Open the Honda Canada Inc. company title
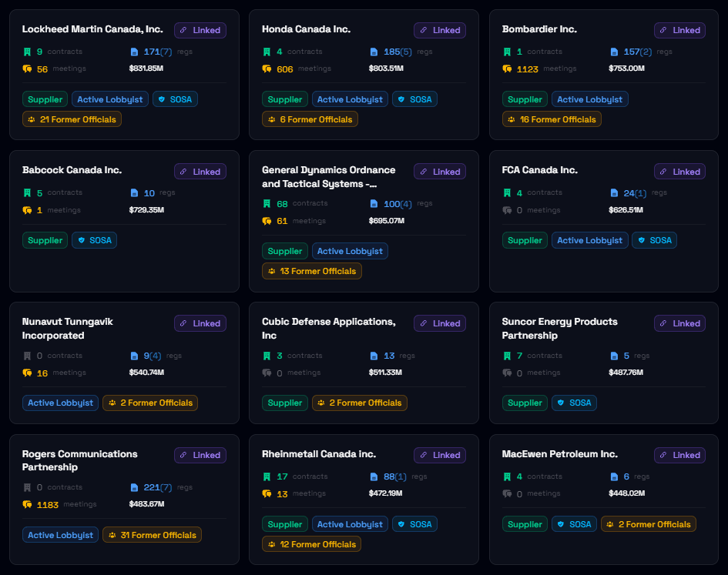 point(306,29)
